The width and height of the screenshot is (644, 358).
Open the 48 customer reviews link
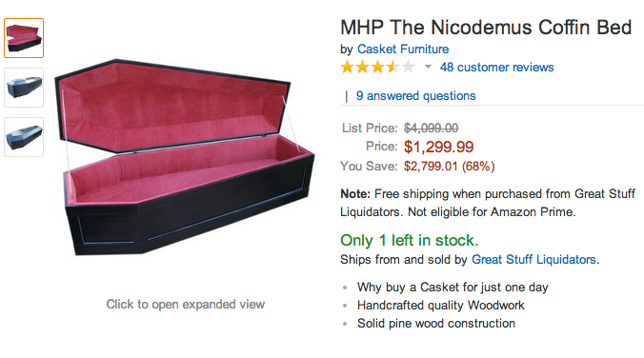(x=496, y=67)
